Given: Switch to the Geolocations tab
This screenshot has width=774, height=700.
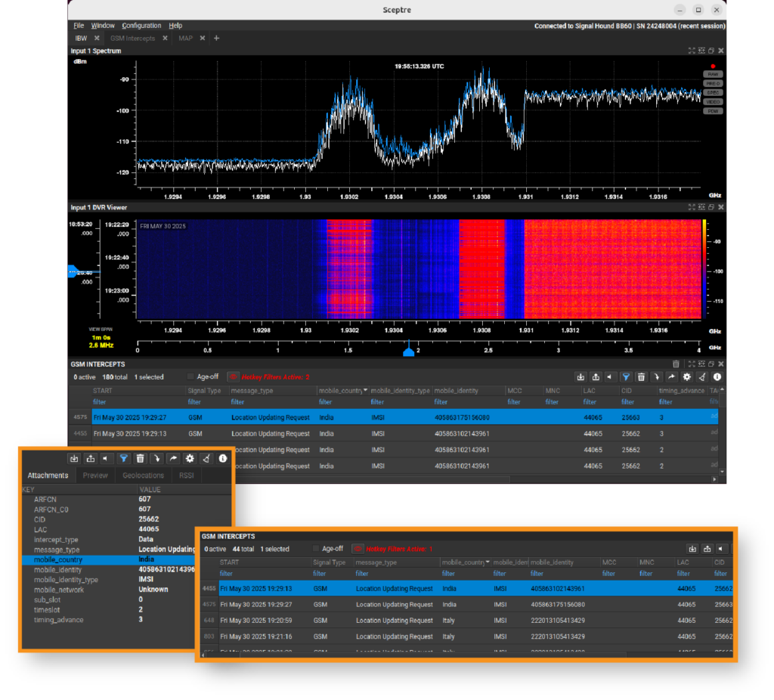Looking at the screenshot, I should point(143,475).
